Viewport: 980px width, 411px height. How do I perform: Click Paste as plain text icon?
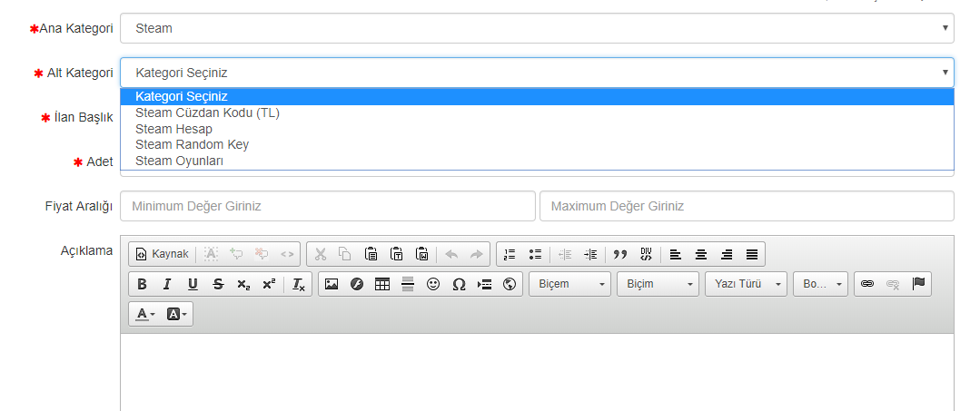point(396,254)
